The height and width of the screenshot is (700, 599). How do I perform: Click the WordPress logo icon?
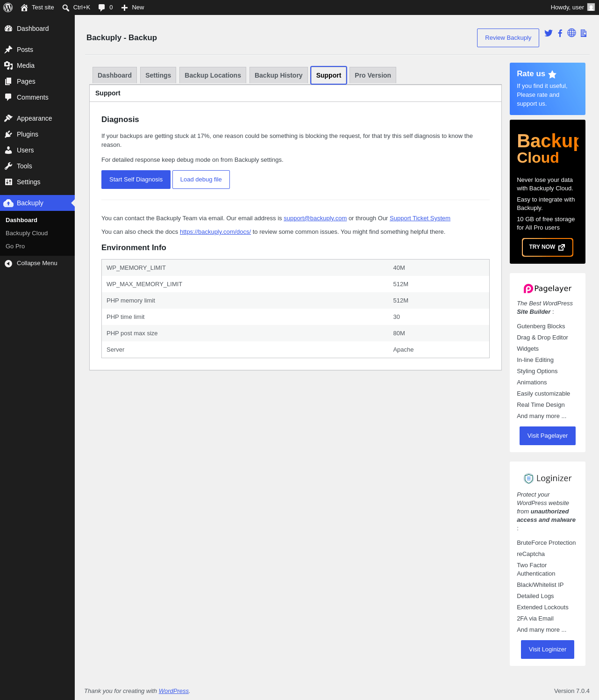(8, 7)
